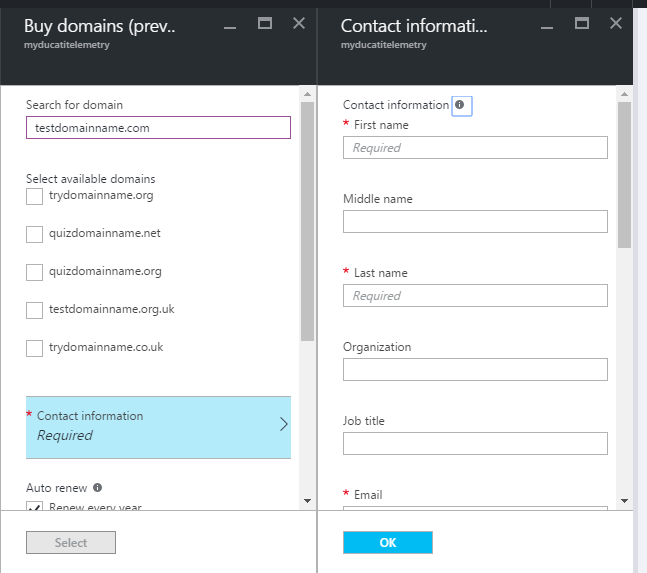Close the Buy domains blade
647x573 pixels.
pos(299,23)
